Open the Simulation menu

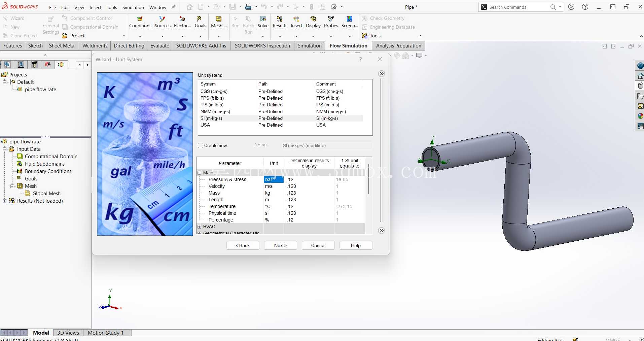pos(133,7)
